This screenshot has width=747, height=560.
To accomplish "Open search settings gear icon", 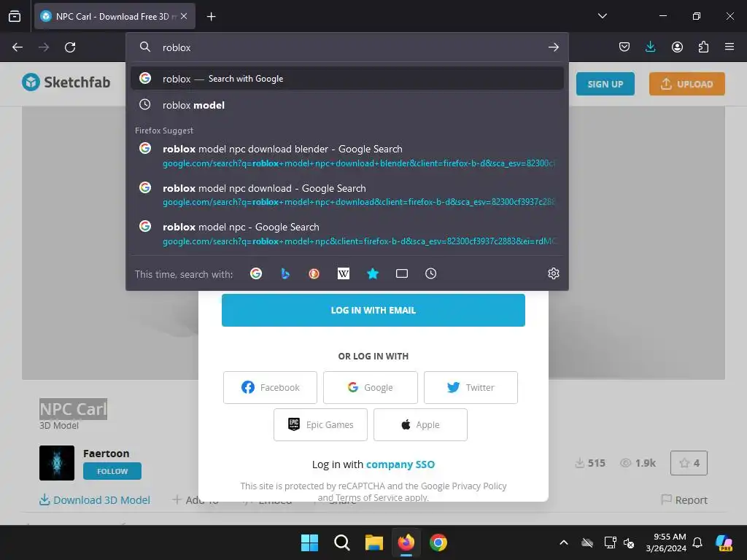I will click(x=553, y=274).
